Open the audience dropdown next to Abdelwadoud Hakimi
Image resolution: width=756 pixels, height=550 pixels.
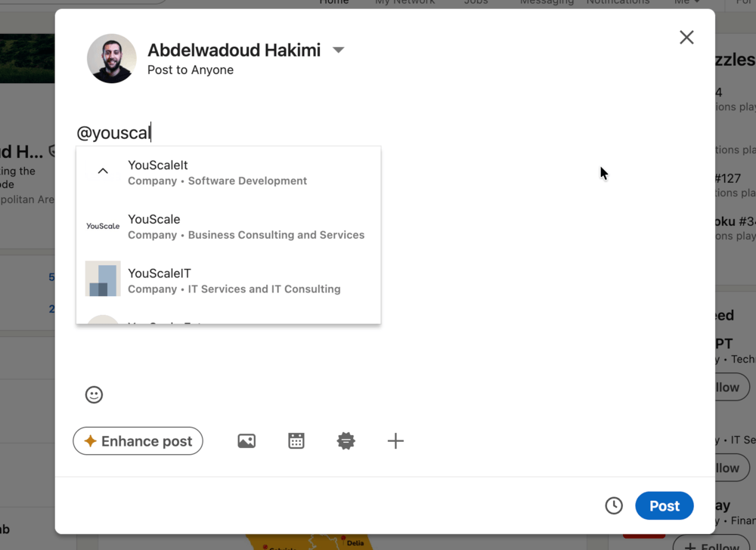coord(339,50)
